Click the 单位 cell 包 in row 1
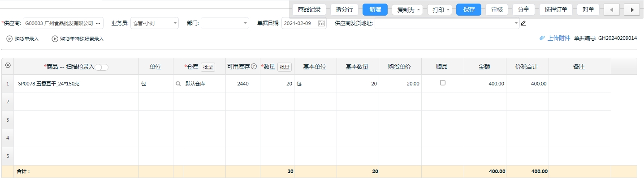This screenshot has width=644, height=178. point(156,84)
